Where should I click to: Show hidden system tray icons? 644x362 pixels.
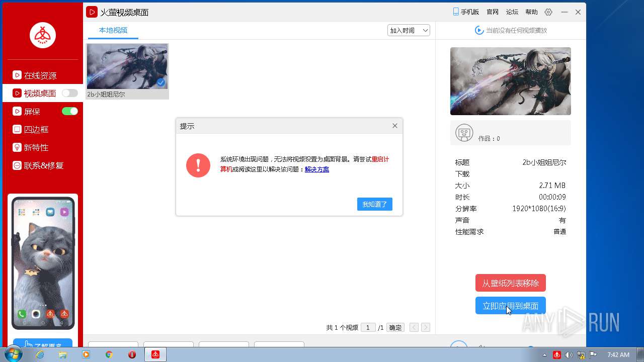click(x=545, y=355)
